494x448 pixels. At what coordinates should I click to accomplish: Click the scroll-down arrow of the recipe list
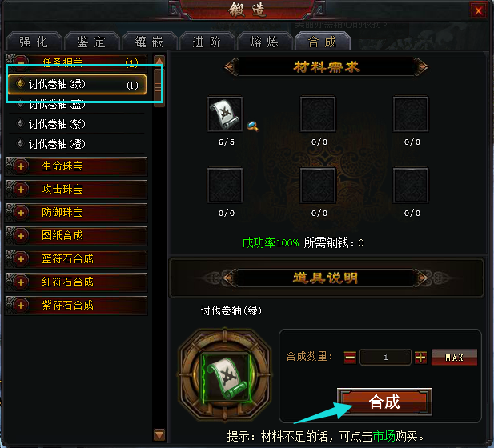pyautogui.click(x=159, y=434)
